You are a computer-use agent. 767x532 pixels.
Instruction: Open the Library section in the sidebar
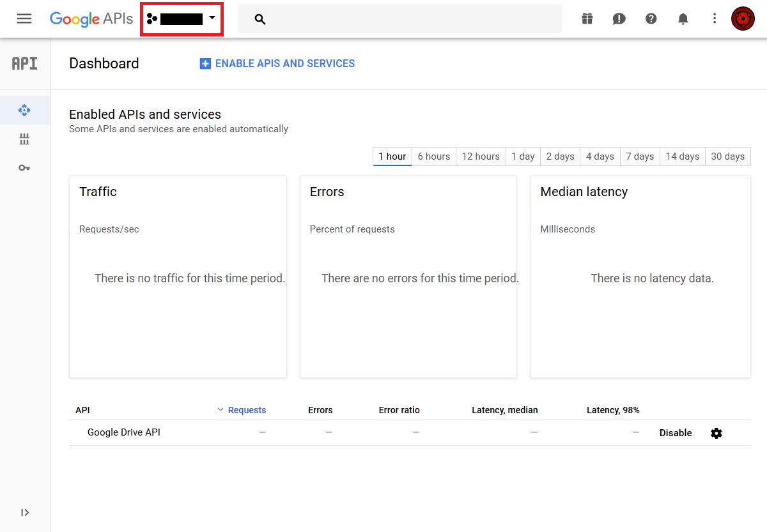(x=25, y=139)
